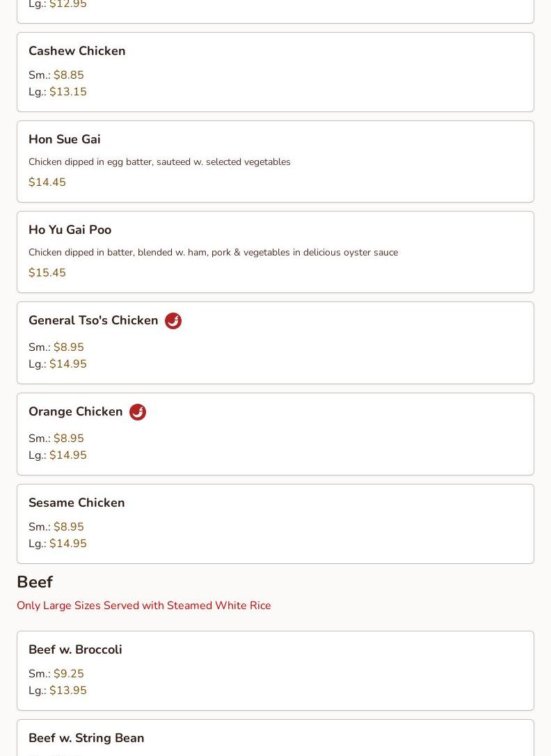This screenshot has width=551, height=756.
Task: Click Beef w. Broccoli large price $13.95
Action: click(68, 691)
